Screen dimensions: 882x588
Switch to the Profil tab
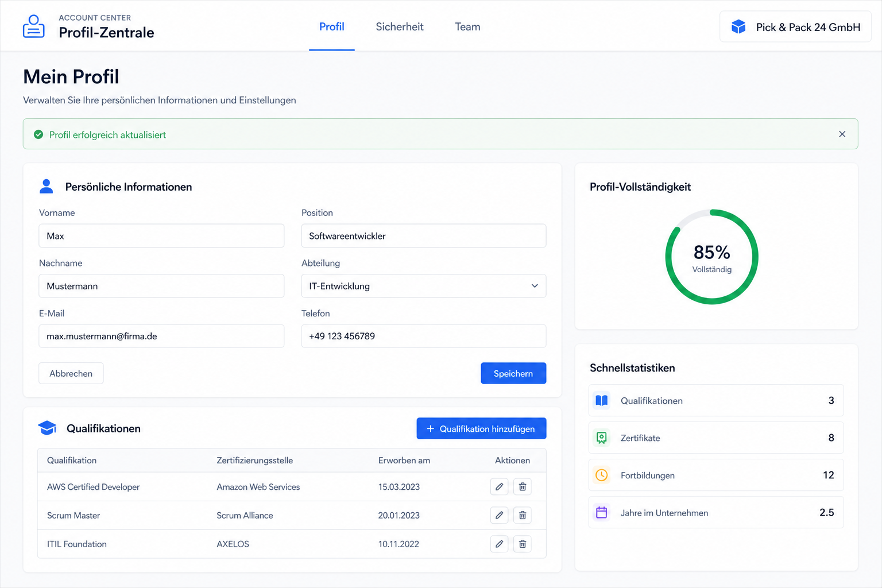pyautogui.click(x=332, y=27)
